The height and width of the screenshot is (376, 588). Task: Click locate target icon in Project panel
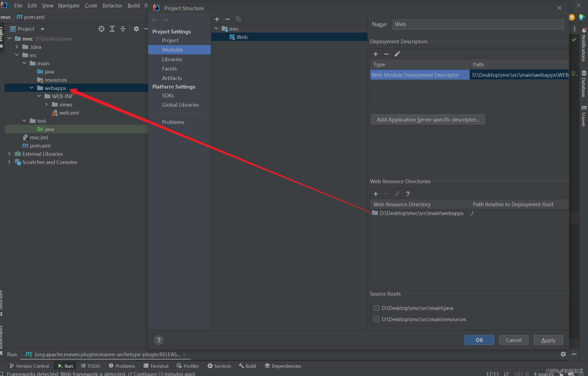pyautogui.click(x=101, y=29)
